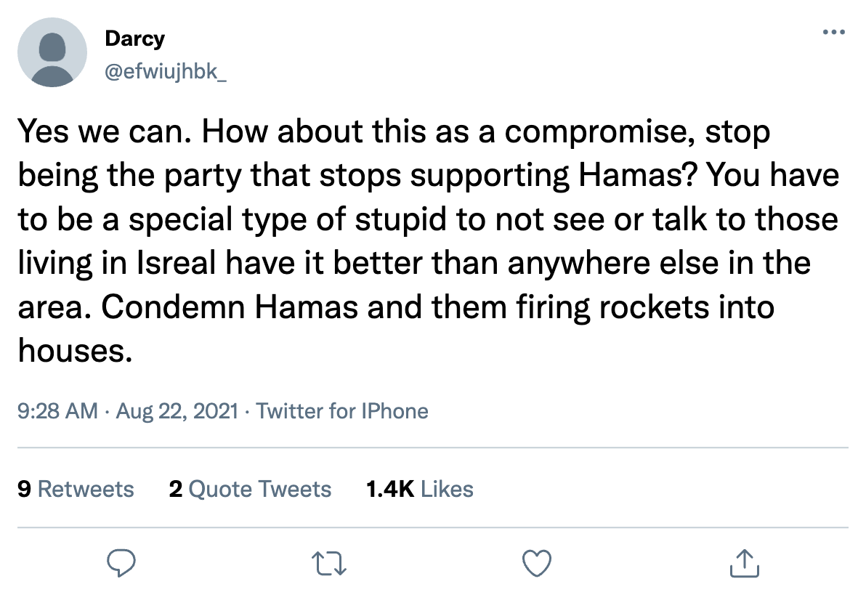The width and height of the screenshot is (866, 616).
Task: Click the number 1.4K in likes count
Action: [390, 489]
